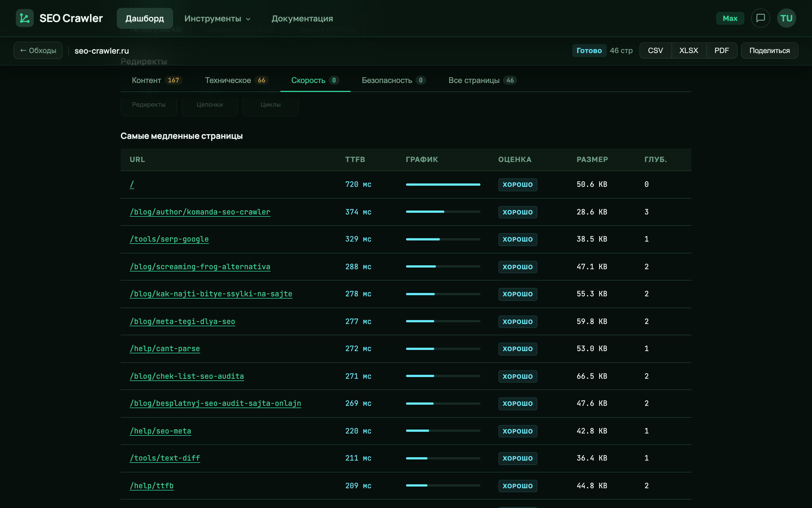Screen dimensions: 812x508
Task: Open /blog/author/komanda-seo-crawler link
Action: 200,212
